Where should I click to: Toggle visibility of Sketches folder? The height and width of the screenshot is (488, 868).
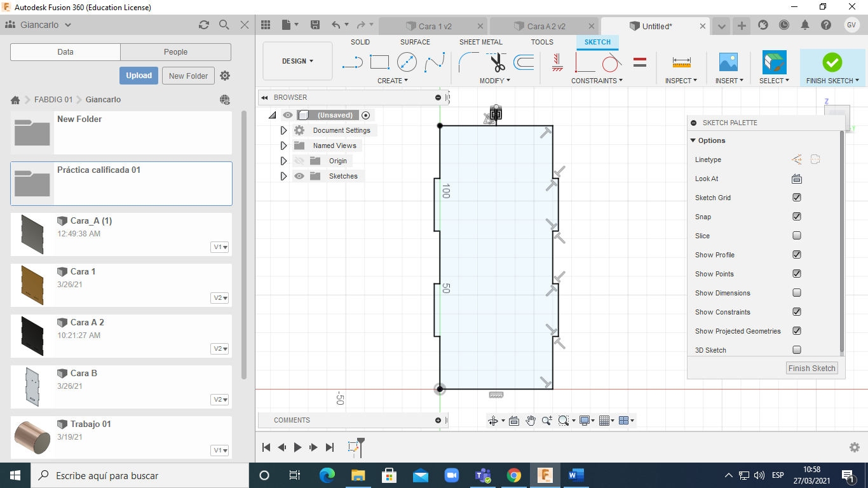[299, 176]
